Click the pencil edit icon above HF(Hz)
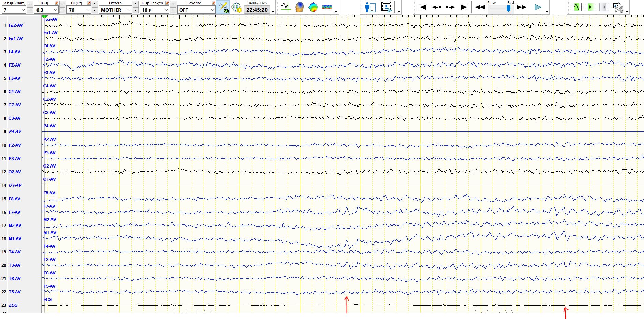The height and width of the screenshot is (319, 644). [x=89, y=3]
